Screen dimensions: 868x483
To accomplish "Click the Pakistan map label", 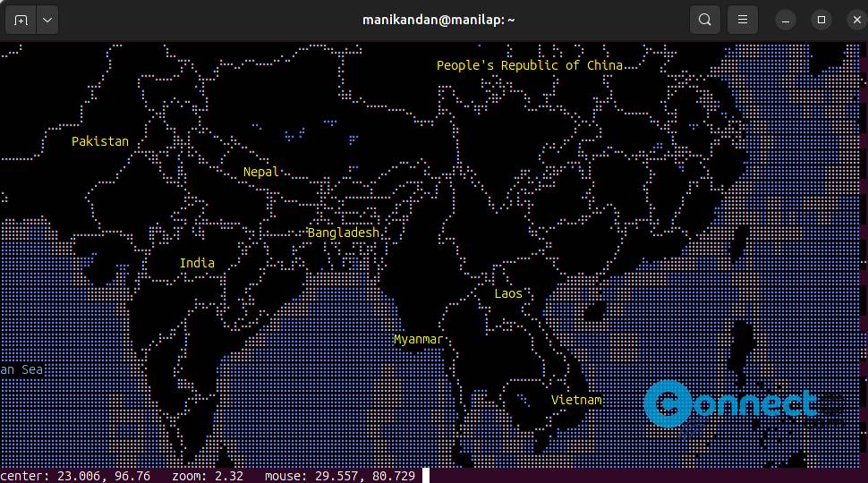I will click(100, 141).
